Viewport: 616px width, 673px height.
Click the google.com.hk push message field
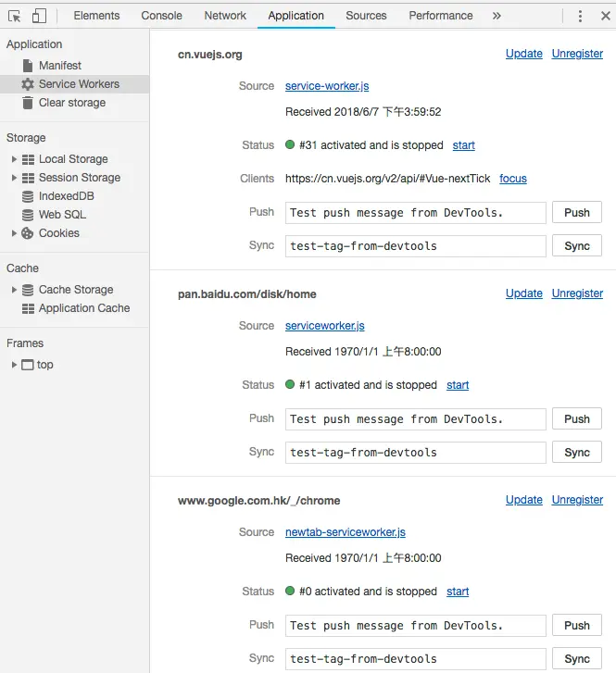pos(415,626)
